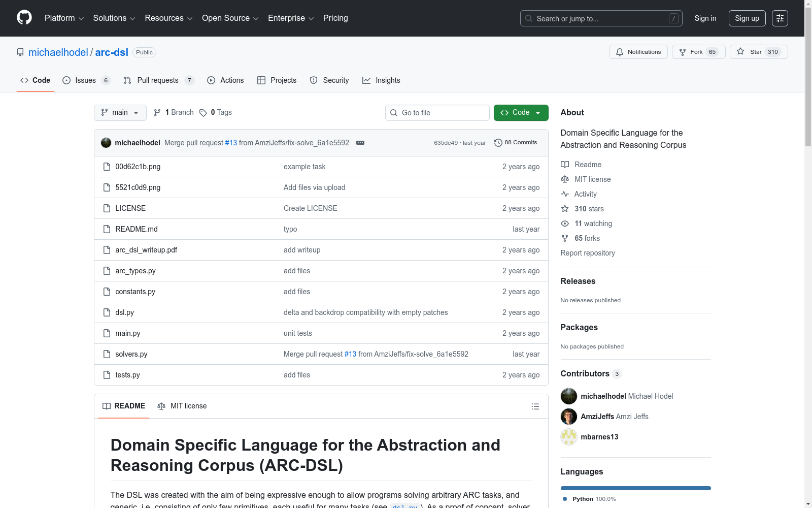Expand the Resources menu
The height and width of the screenshot is (508, 812).
coord(168,18)
